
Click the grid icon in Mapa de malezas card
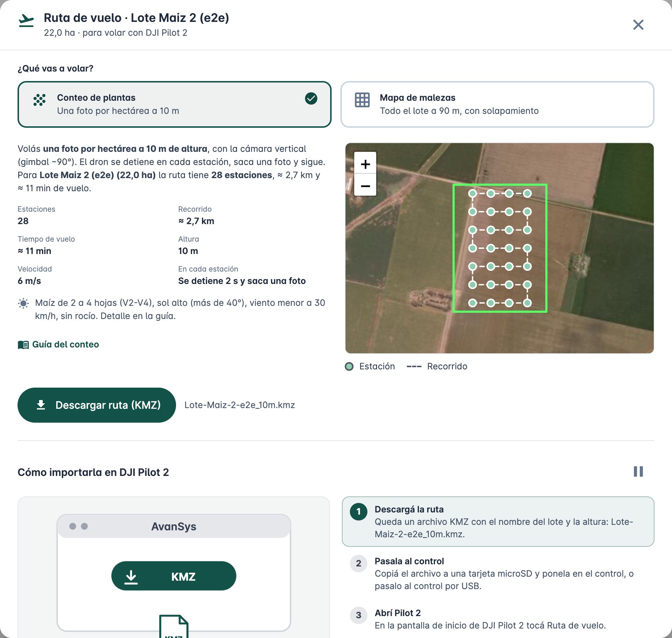362,100
